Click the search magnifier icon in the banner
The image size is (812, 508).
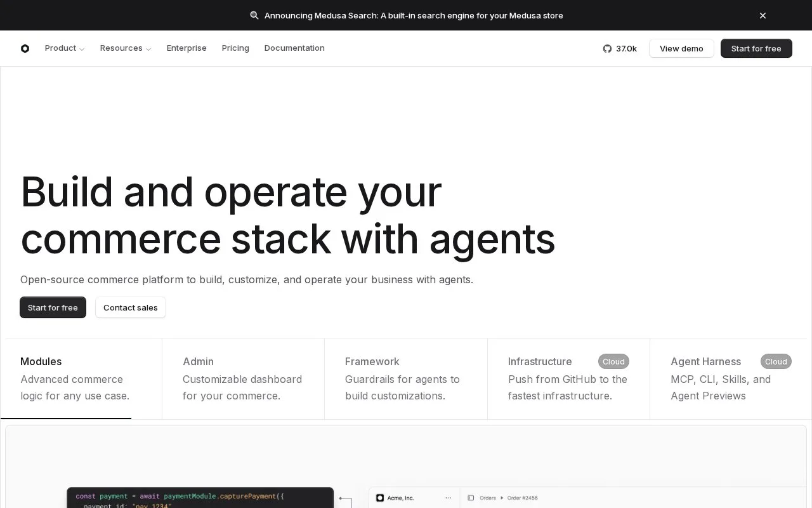pos(254,15)
